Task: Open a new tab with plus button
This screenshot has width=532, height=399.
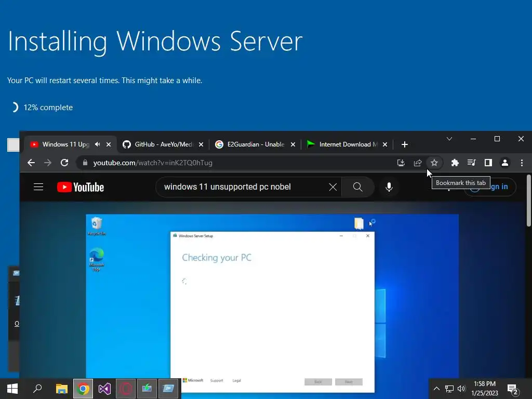Action: (404, 144)
